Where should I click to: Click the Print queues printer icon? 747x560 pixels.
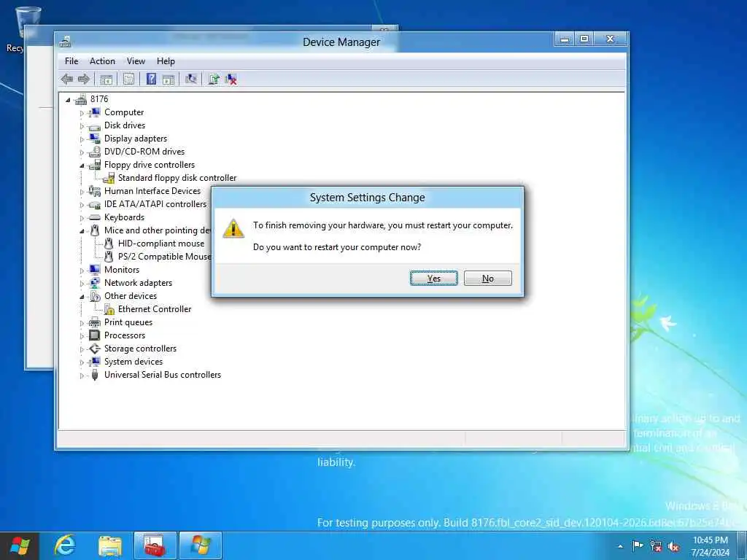click(95, 322)
